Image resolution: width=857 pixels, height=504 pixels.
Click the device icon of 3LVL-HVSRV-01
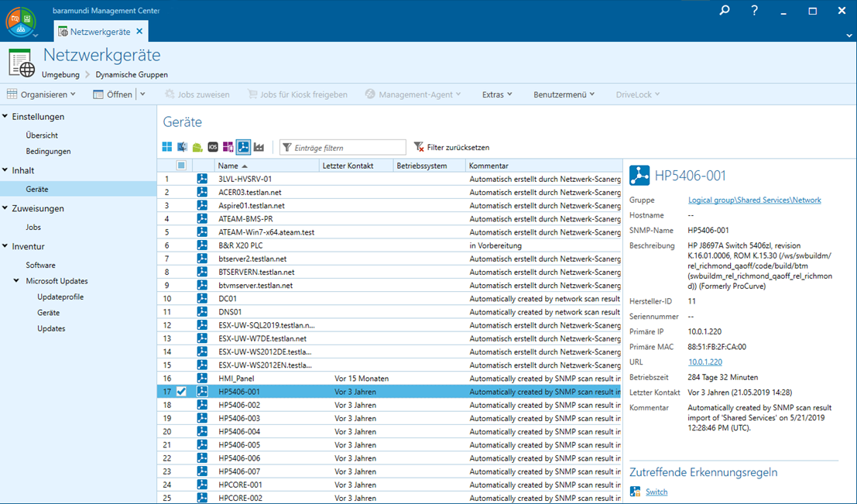[x=202, y=179]
